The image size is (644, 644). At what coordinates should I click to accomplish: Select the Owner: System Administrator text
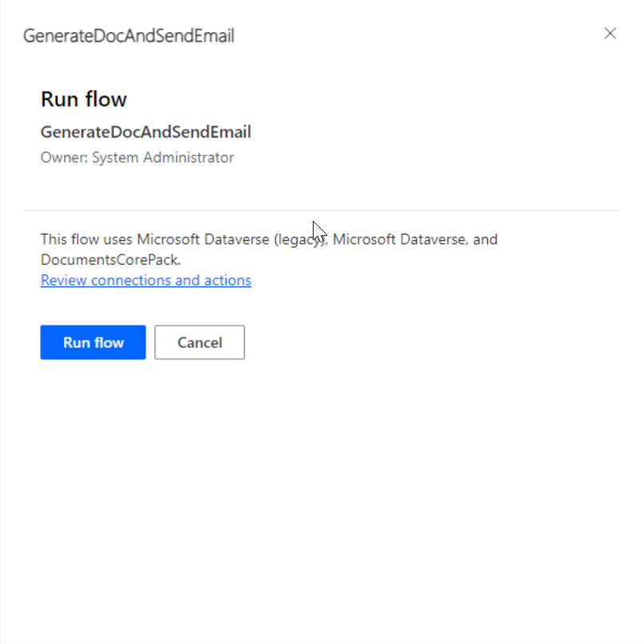click(137, 158)
